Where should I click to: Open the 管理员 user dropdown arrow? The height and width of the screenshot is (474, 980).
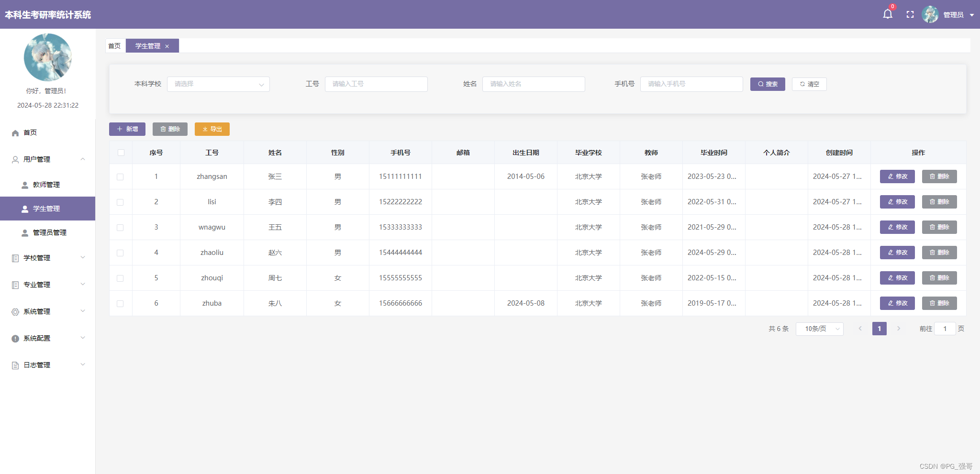click(x=972, y=15)
